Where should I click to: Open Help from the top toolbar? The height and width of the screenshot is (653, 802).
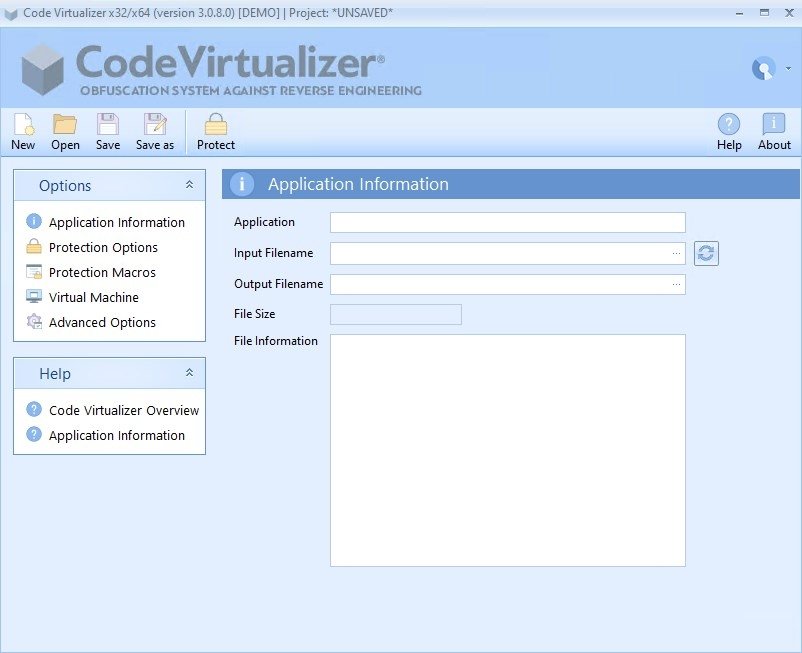pyautogui.click(x=729, y=132)
